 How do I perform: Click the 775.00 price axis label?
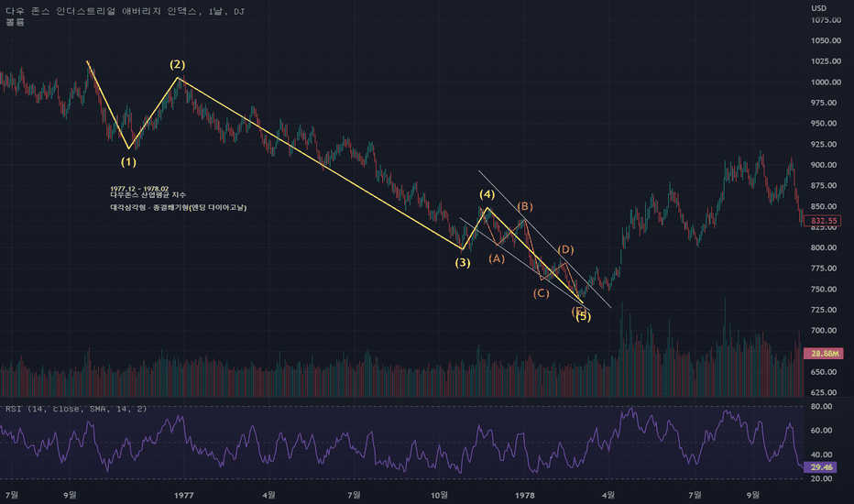coord(826,268)
